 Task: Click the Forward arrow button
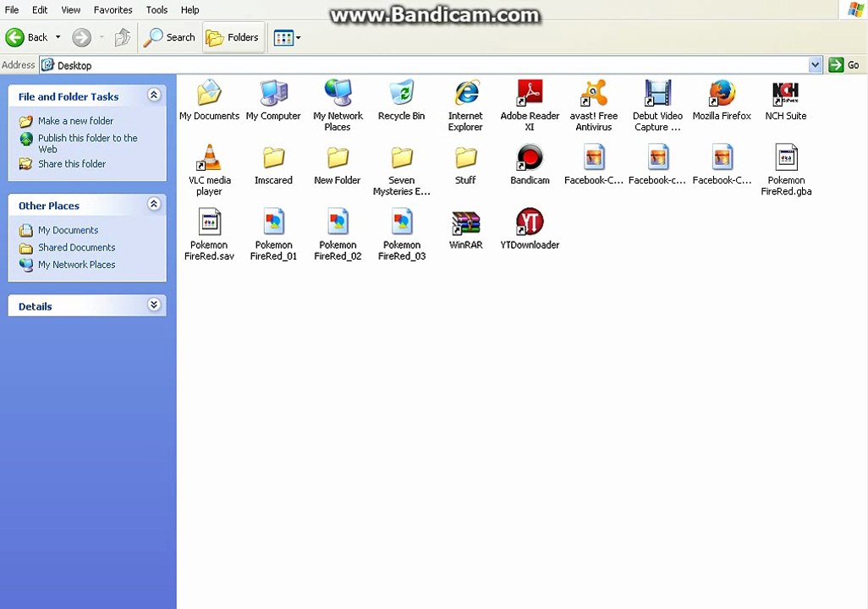coord(82,37)
